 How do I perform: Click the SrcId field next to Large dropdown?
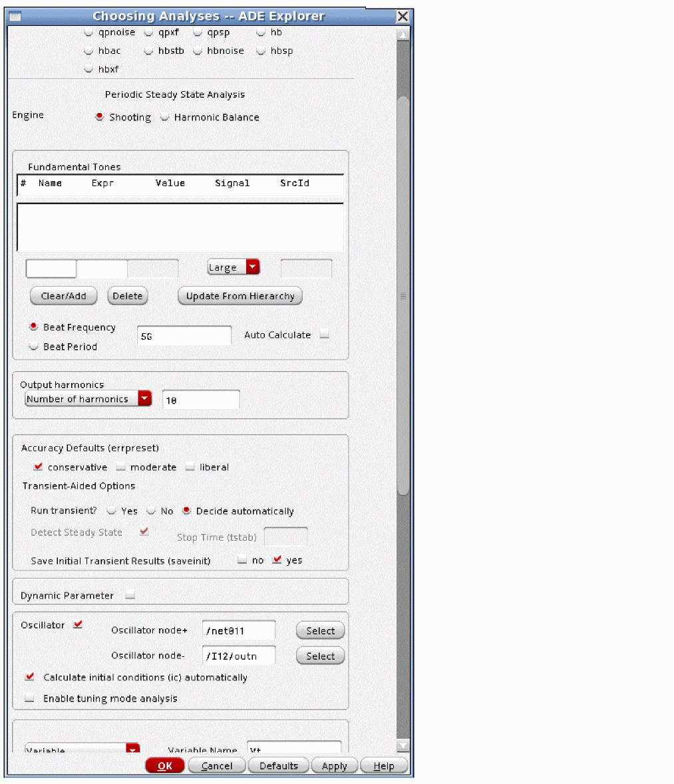[306, 269]
